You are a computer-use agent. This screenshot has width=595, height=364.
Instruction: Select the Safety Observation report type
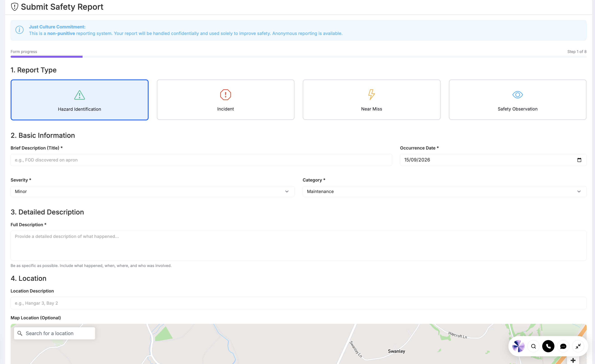[517, 100]
